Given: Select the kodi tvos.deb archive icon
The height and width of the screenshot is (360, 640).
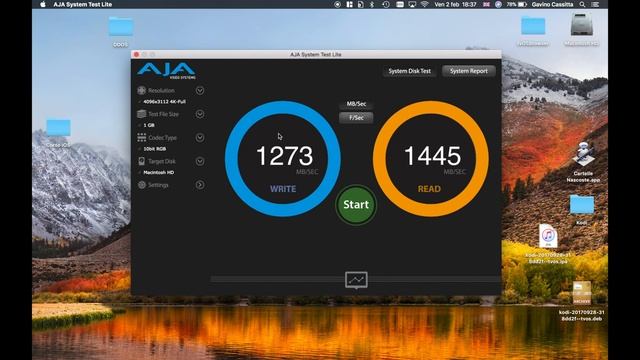Looking at the screenshot, I should [582, 293].
